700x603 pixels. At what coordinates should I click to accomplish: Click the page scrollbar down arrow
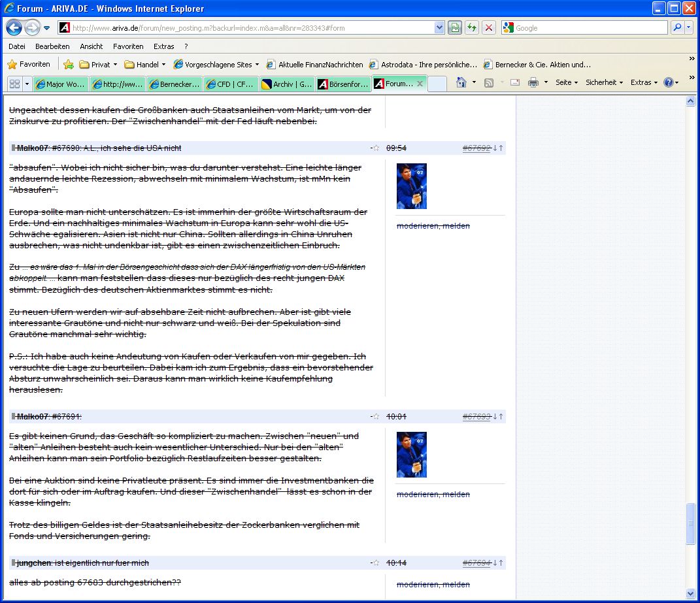pyautogui.click(x=691, y=594)
